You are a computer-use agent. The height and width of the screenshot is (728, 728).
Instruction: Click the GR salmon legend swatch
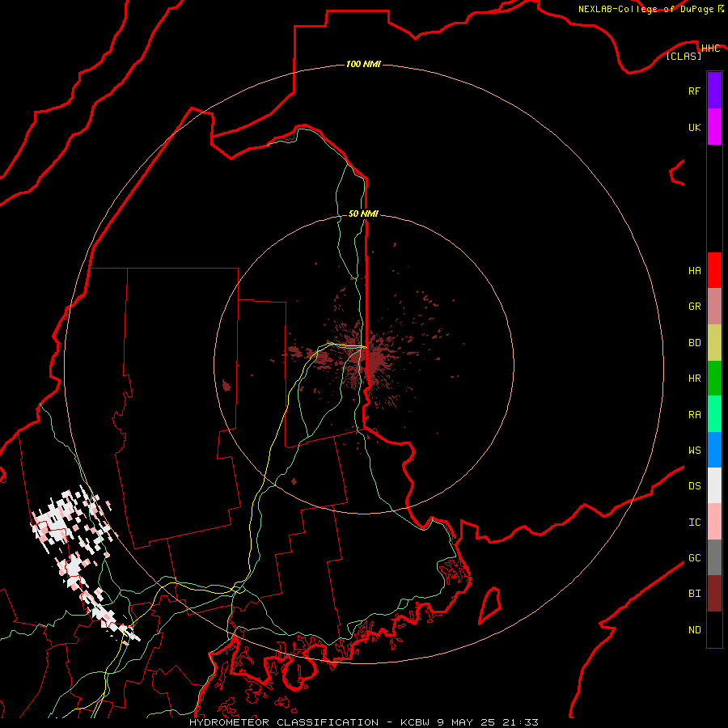tap(714, 307)
